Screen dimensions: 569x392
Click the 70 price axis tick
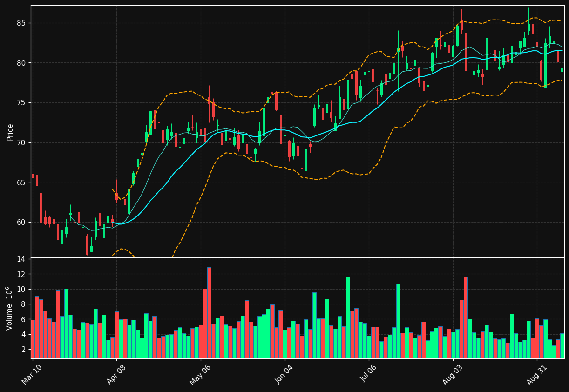coord(22,142)
